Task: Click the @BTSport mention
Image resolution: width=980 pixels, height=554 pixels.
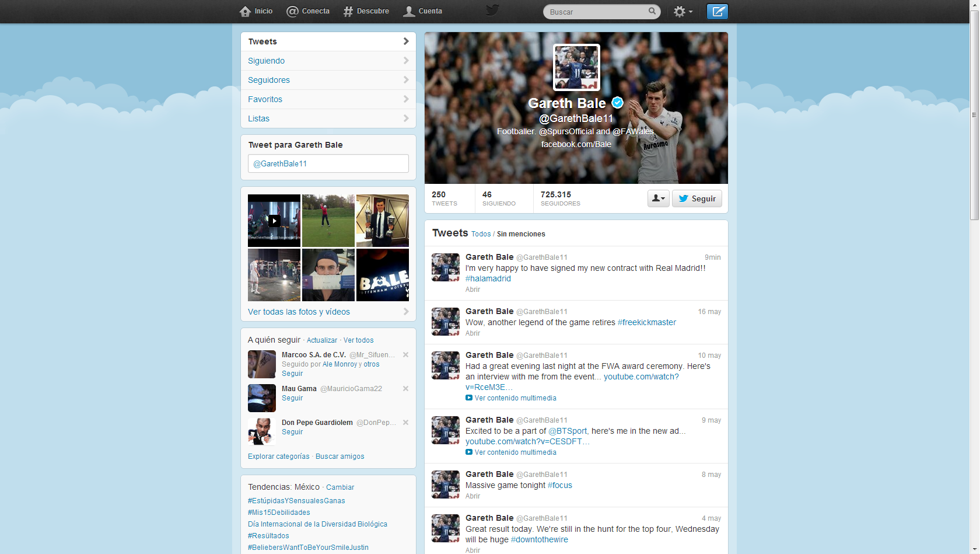Action: click(x=568, y=431)
